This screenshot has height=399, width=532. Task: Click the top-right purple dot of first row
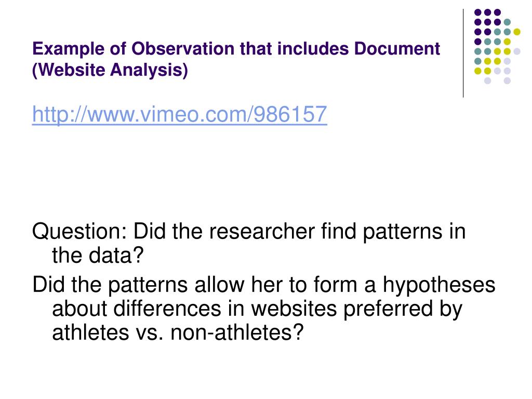pyautogui.click(x=497, y=12)
